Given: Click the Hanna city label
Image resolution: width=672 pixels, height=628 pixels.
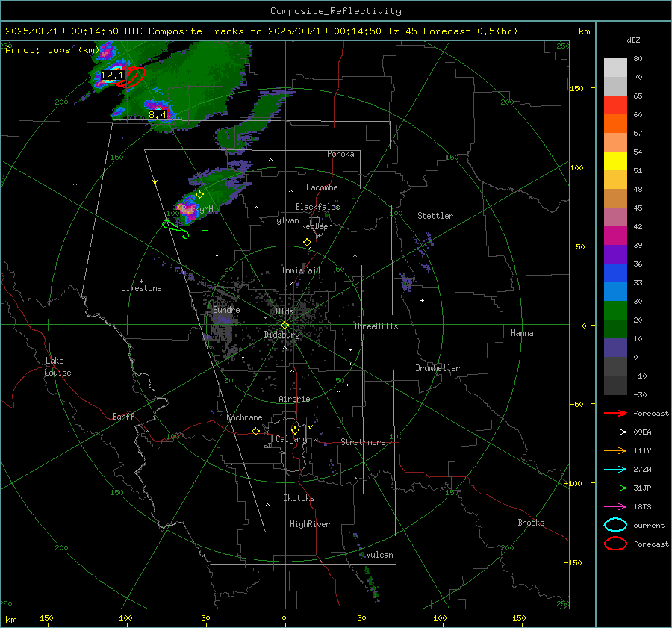Looking at the screenshot, I should click(522, 333).
